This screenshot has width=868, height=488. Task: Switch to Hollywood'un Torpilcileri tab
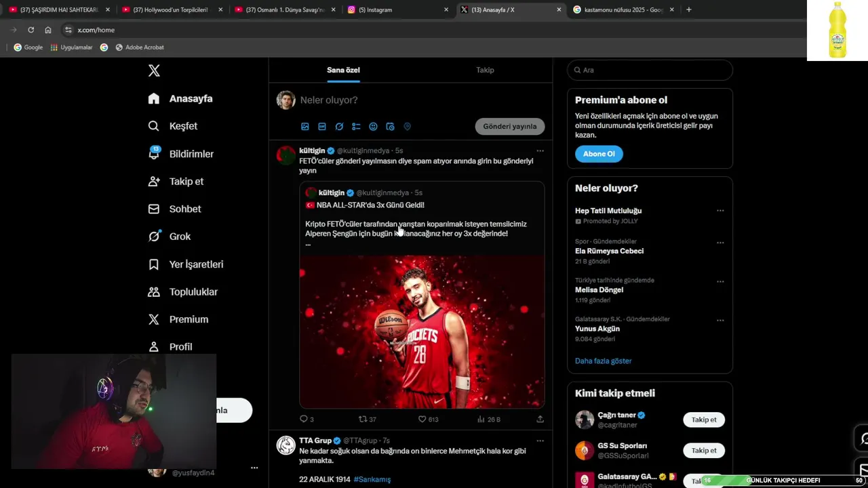click(x=172, y=9)
